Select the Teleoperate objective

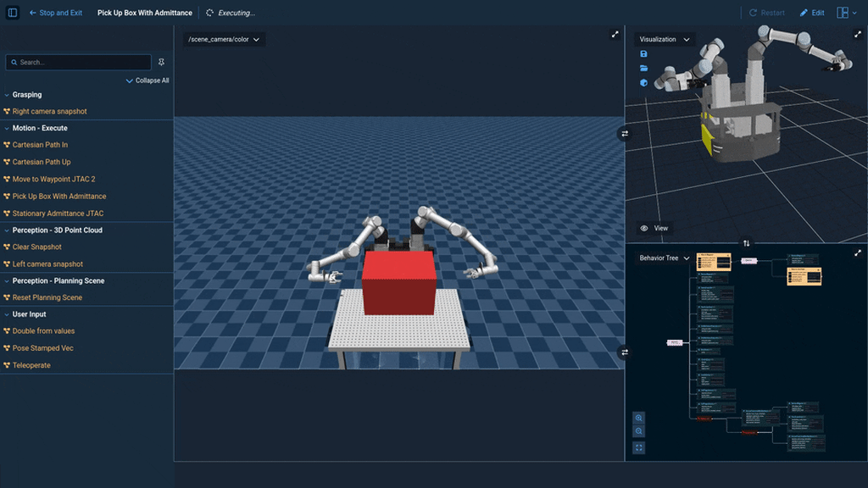coord(31,365)
